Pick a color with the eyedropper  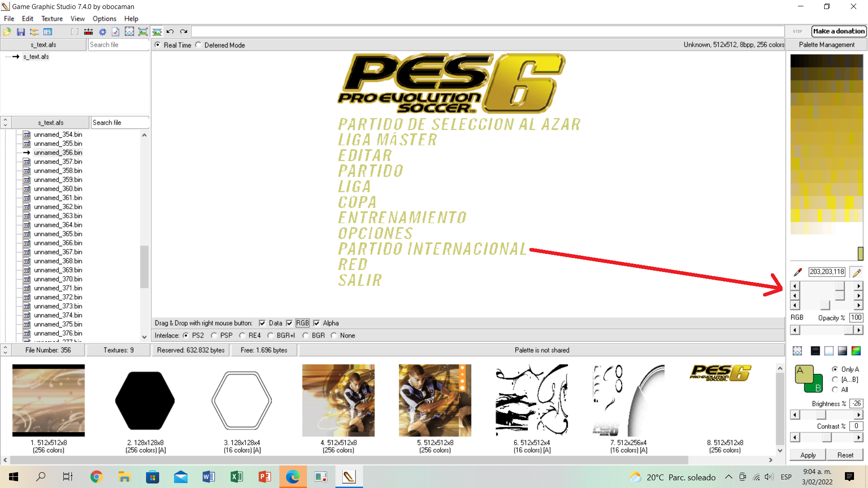798,272
